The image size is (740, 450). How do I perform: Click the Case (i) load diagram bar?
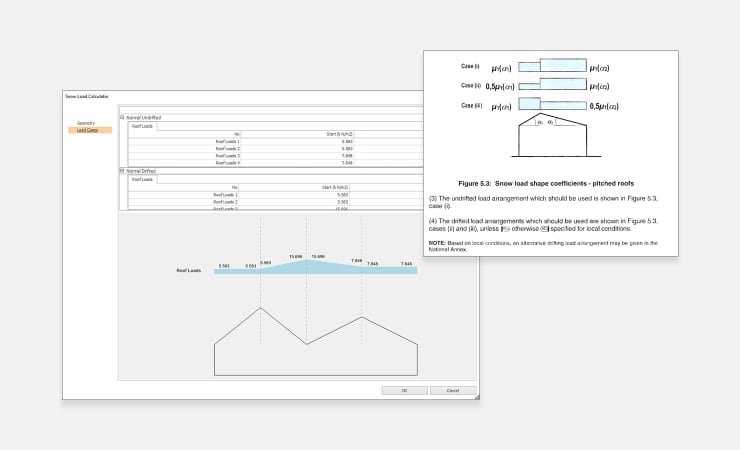point(553,66)
